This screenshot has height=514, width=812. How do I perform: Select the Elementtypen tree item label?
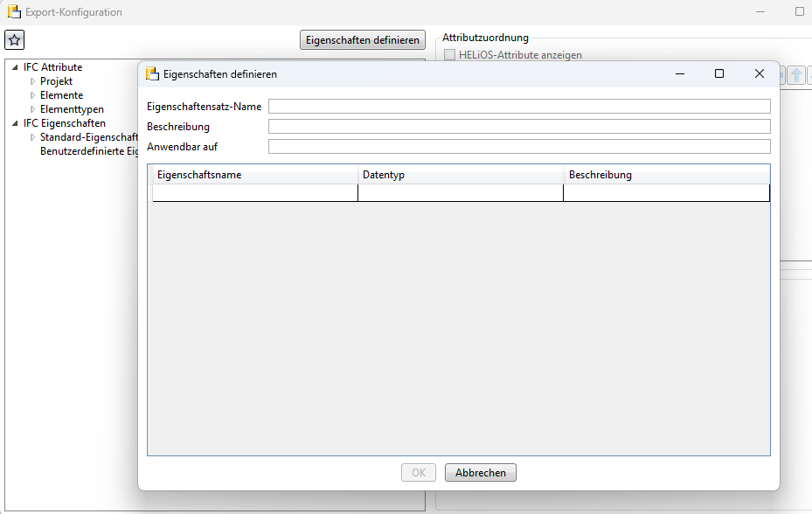point(72,109)
